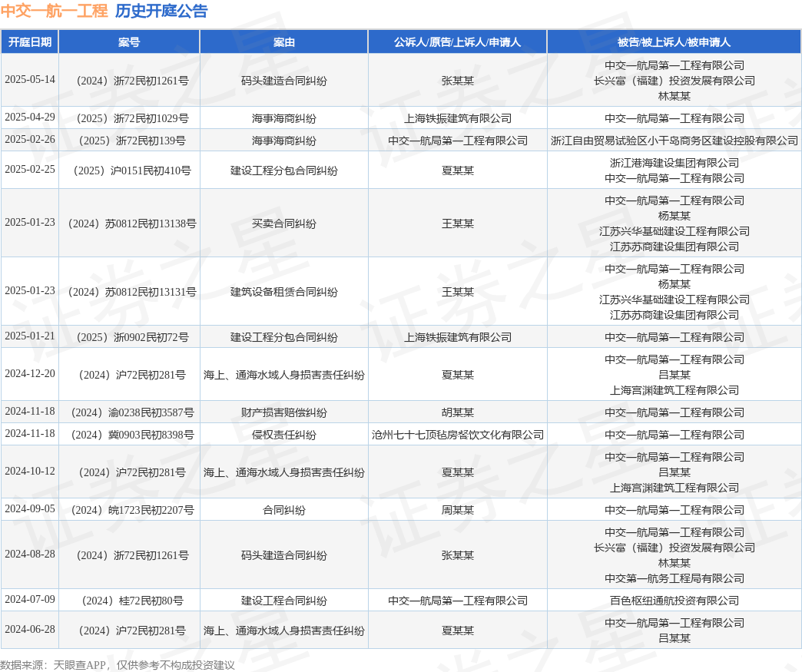Click date cell 2025-04-29
The height and width of the screenshot is (672, 802).
pyautogui.click(x=30, y=117)
